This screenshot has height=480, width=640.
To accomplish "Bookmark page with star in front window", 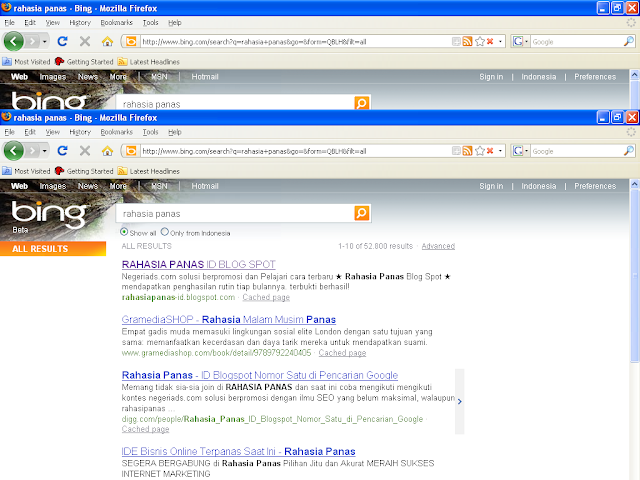I will pyautogui.click(x=480, y=151).
